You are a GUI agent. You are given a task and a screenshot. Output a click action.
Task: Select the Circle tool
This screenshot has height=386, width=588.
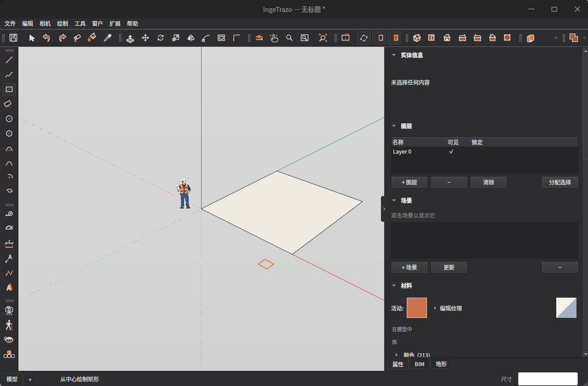coord(9,119)
